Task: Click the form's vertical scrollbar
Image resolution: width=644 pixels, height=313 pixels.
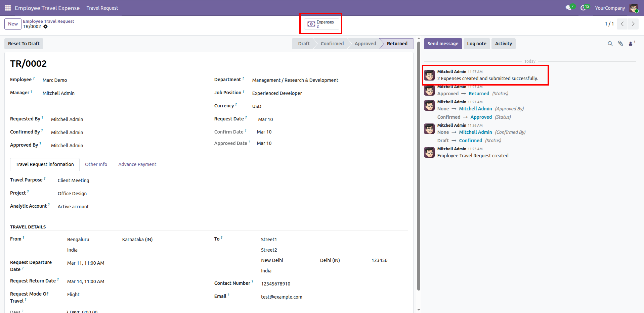Action: pyautogui.click(x=419, y=168)
